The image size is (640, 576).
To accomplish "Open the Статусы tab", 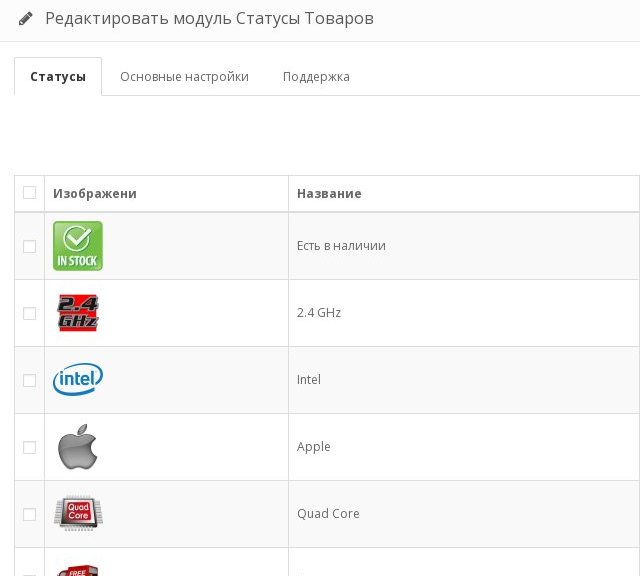I will pos(58,76).
